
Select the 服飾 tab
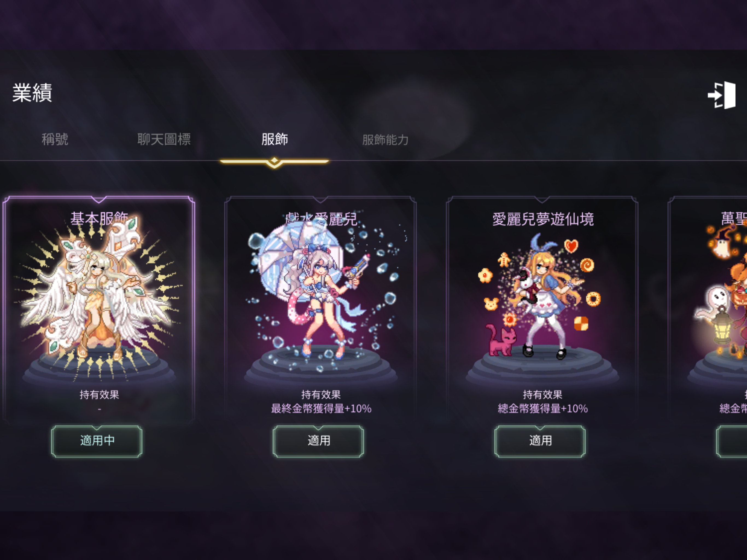(275, 139)
